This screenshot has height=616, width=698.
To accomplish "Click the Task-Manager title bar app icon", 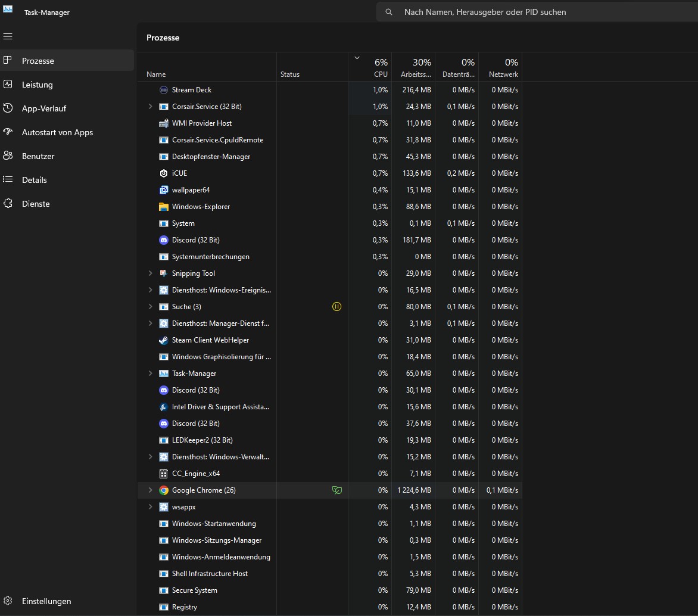I will tap(8, 10).
